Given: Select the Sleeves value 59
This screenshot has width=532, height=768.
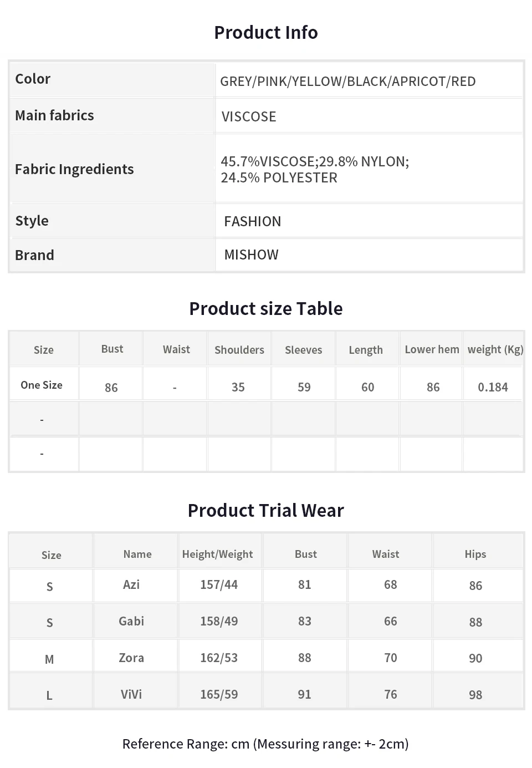Looking at the screenshot, I should [x=304, y=387].
